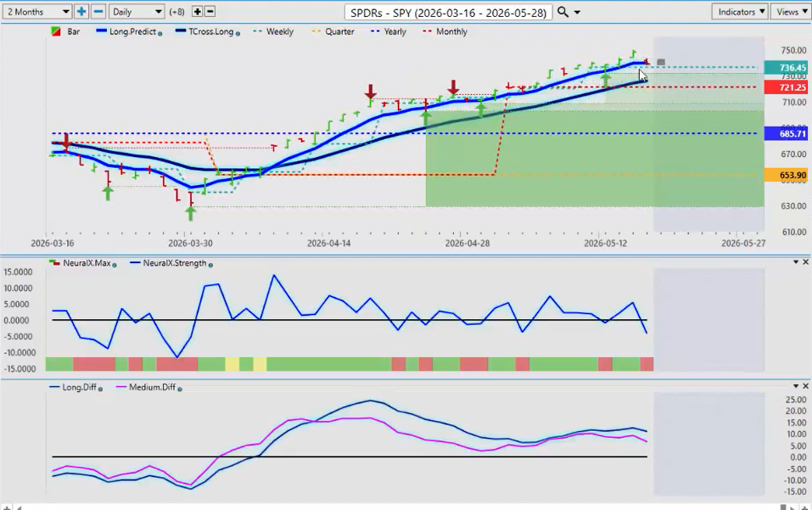Click the black minus forecast-days icon
The width and height of the screenshot is (812, 510).
point(210,11)
